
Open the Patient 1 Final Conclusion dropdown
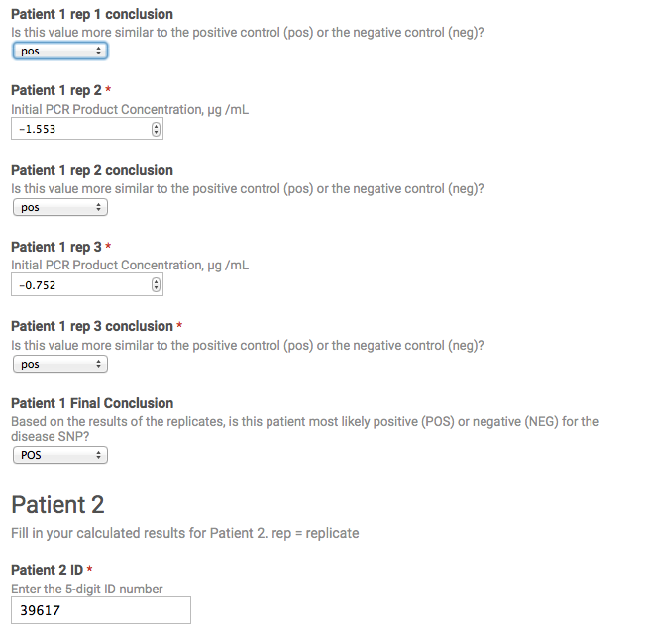point(59,456)
